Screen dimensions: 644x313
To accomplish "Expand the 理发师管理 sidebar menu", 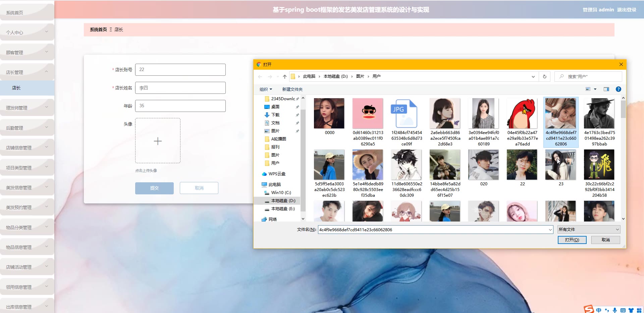I will coord(27,108).
